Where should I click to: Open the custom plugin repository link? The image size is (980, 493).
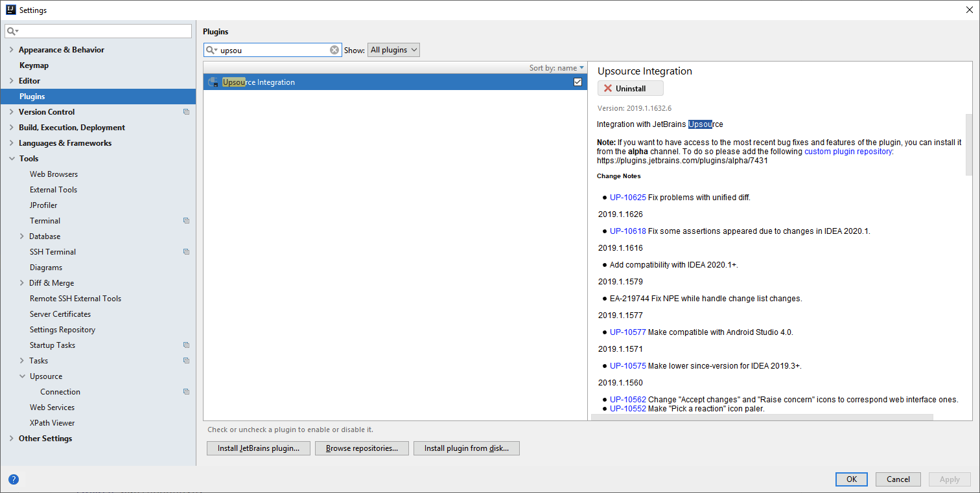(x=848, y=151)
